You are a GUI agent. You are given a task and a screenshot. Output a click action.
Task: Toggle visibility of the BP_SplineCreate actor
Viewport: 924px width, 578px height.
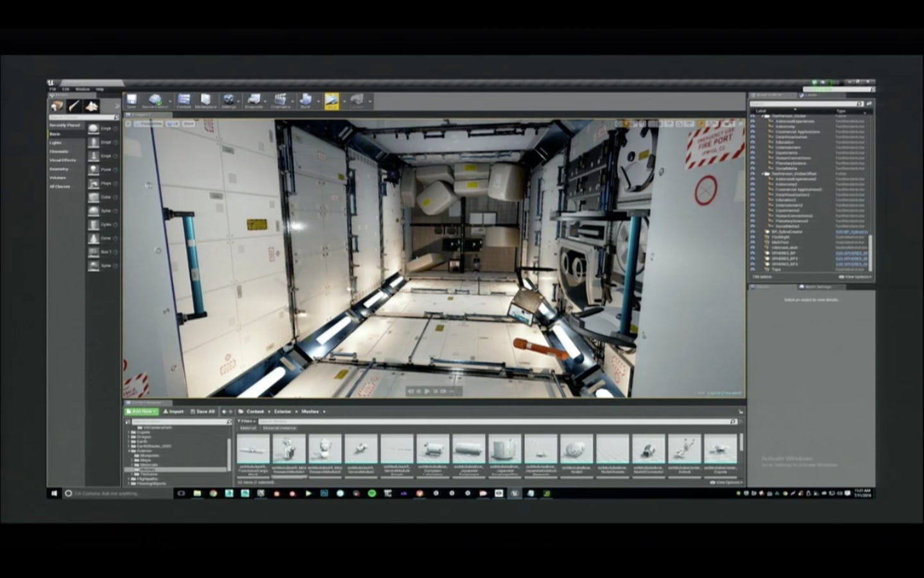click(752, 231)
